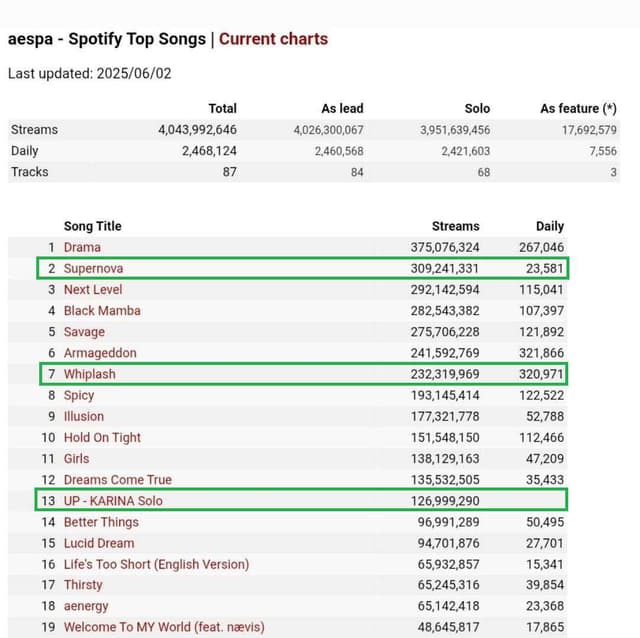Click the Thirsty song title
This screenshot has width=640, height=638.
click(83, 585)
